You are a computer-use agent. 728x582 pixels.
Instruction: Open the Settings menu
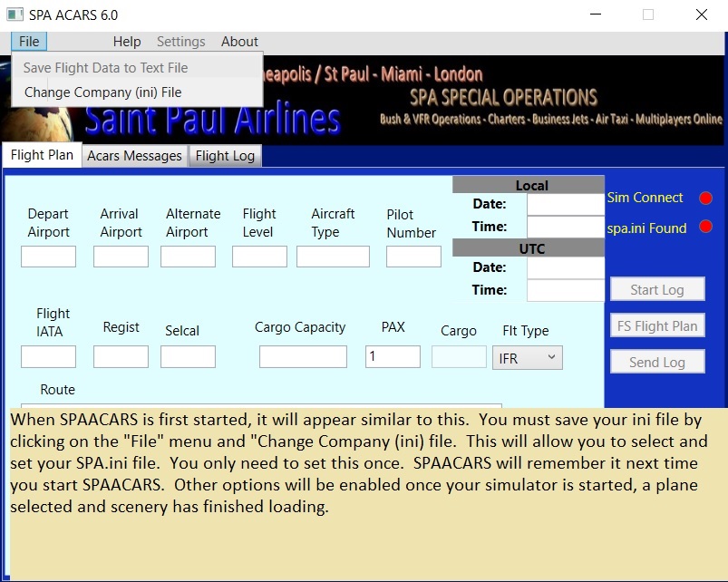click(x=180, y=42)
